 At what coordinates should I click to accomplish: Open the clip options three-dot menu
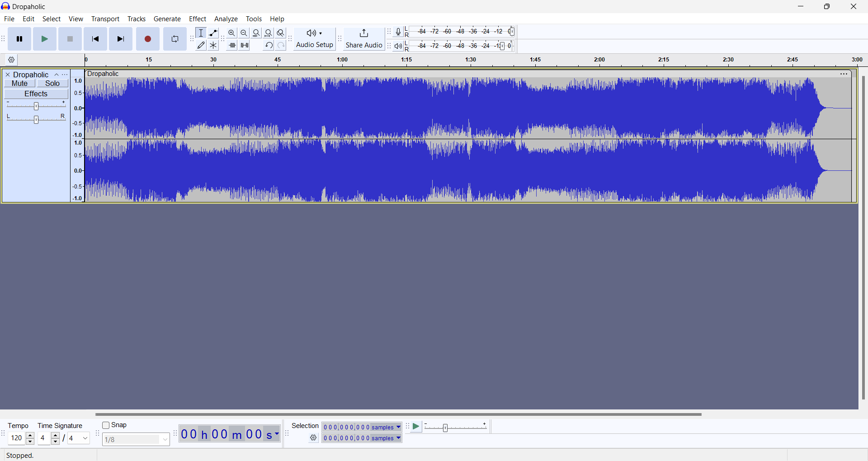click(x=844, y=74)
